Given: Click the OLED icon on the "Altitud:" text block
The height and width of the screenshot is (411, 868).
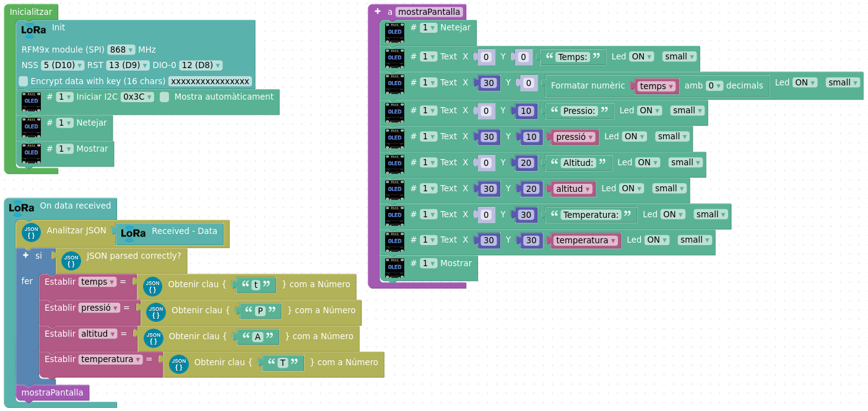Looking at the screenshot, I should pos(394,164).
